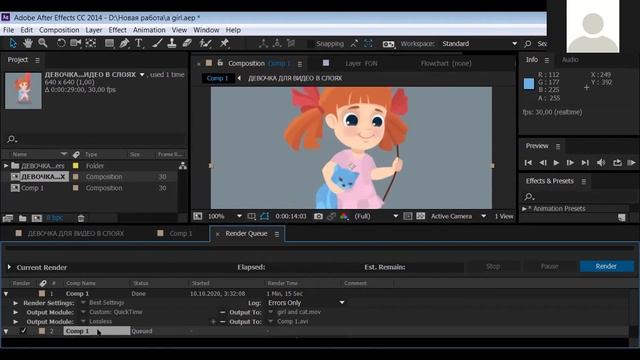
Task: Open the Effect menu
Action: (117, 30)
